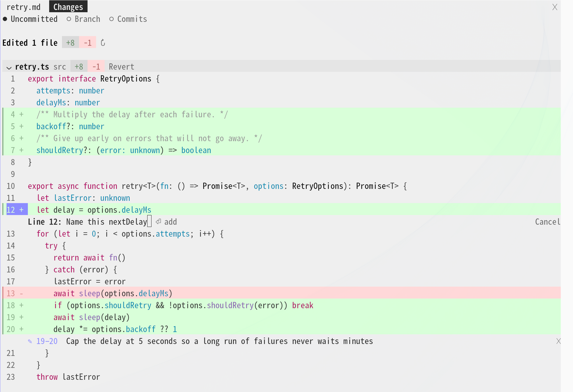Open the Changes tab
Viewport: 573px width, 392px height.
tap(68, 7)
